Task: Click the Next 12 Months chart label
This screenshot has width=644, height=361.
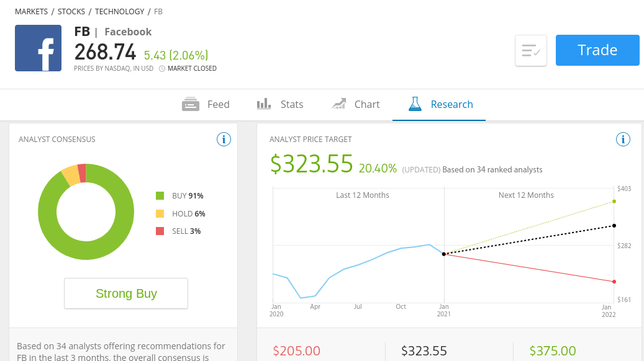Action: 526,195
